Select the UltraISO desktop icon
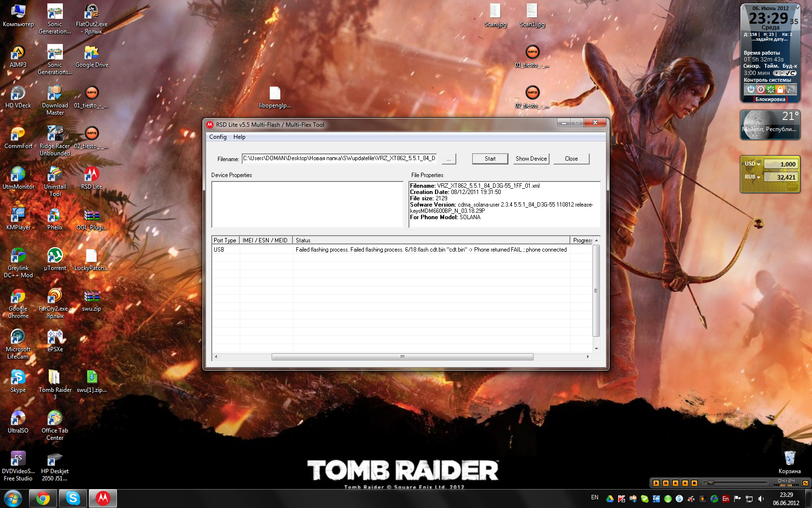Screen dimensions: 812x508 [18, 422]
